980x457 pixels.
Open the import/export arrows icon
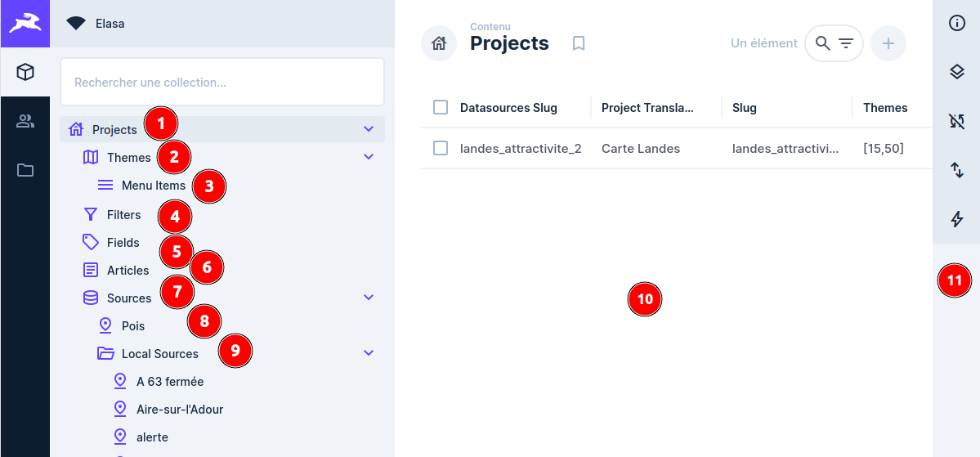[x=956, y=170]
